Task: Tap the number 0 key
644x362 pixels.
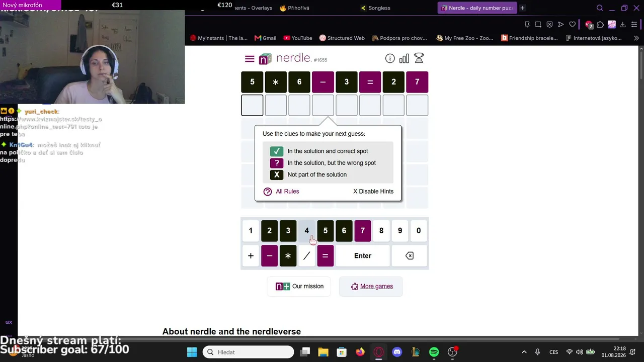Action: 419,231
